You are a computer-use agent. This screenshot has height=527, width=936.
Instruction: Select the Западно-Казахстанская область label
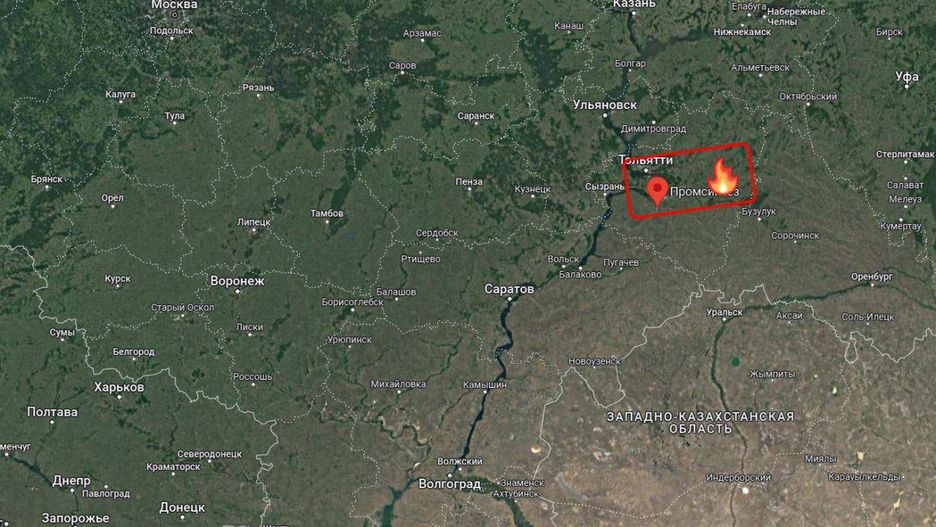700,423
